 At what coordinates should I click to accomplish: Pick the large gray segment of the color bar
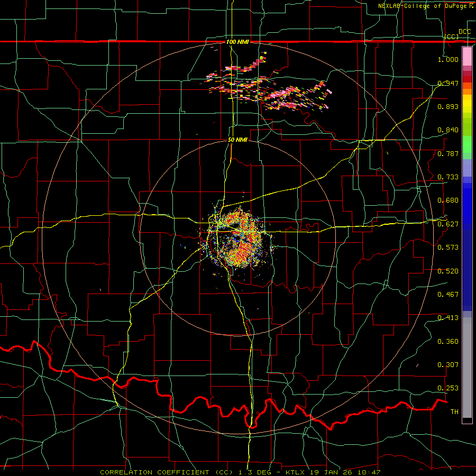pyautogui.click(x=467, y=368)
